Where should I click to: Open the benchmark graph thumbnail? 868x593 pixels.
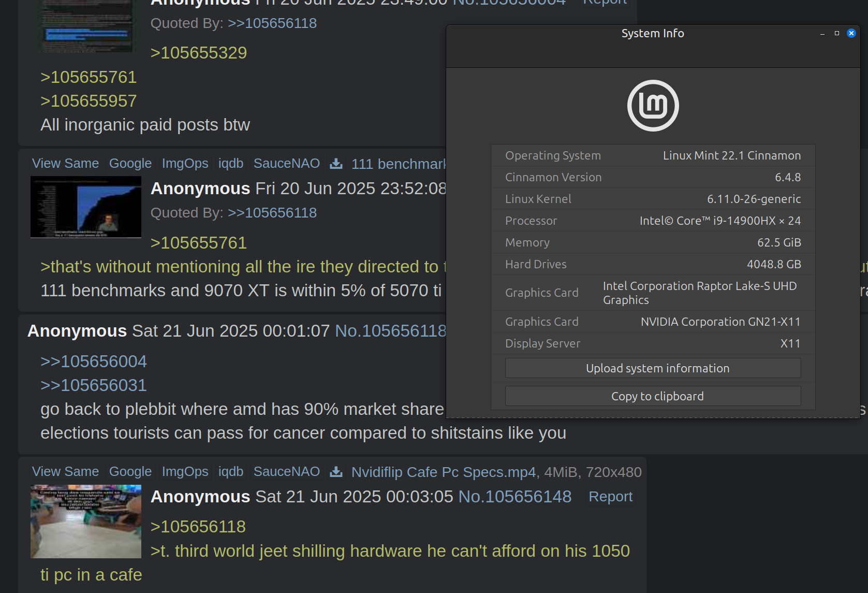pyautogui.click(x=86, y=207)
